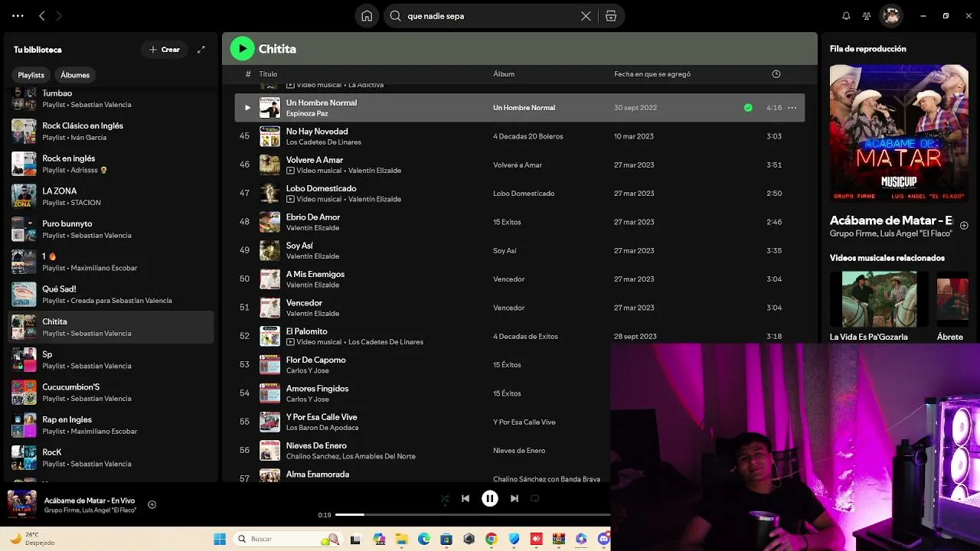Play the Chitita playlist with green button
This screenshot has width=980, height=551.
[242, 49]
